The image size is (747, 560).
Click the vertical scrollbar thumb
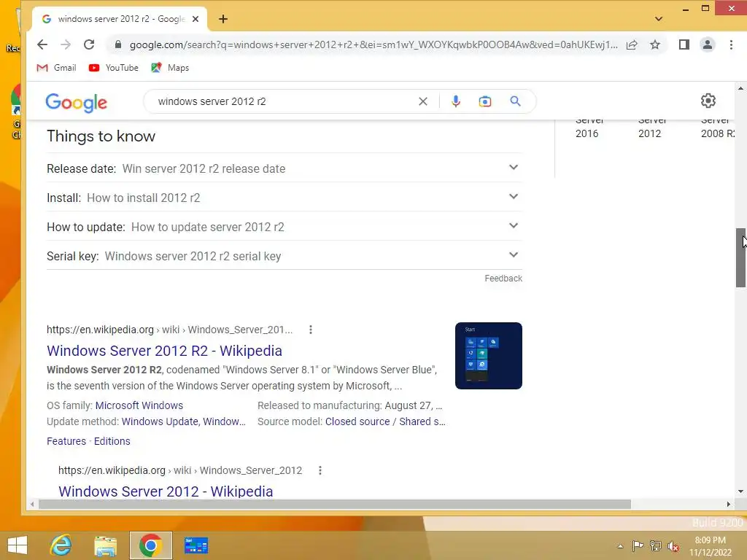[x=740, y=257]
